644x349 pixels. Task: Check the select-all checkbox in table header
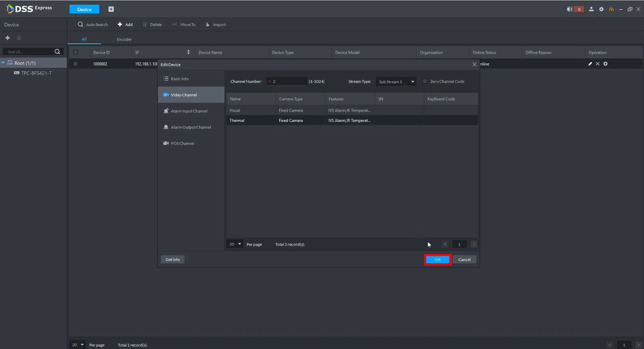76,52
